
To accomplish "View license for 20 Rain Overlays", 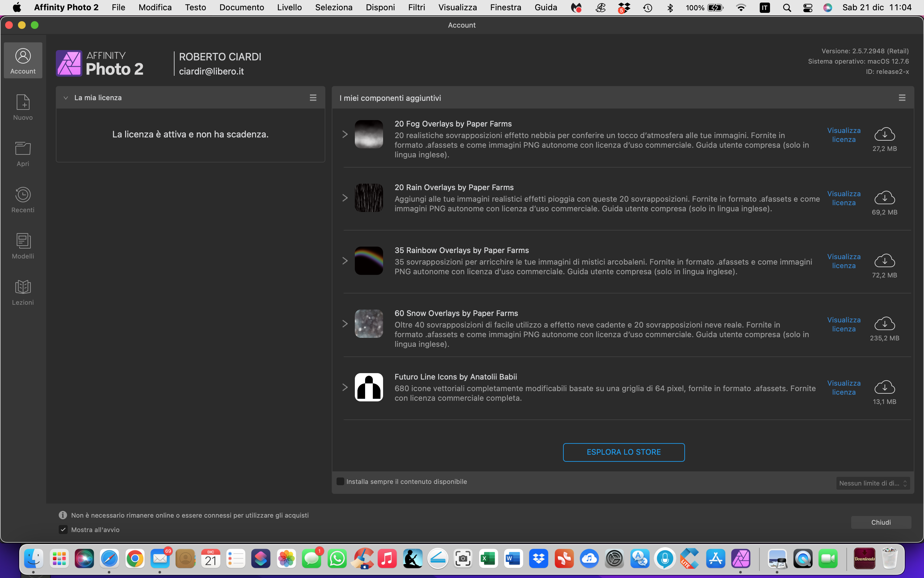I will [844, 198].
